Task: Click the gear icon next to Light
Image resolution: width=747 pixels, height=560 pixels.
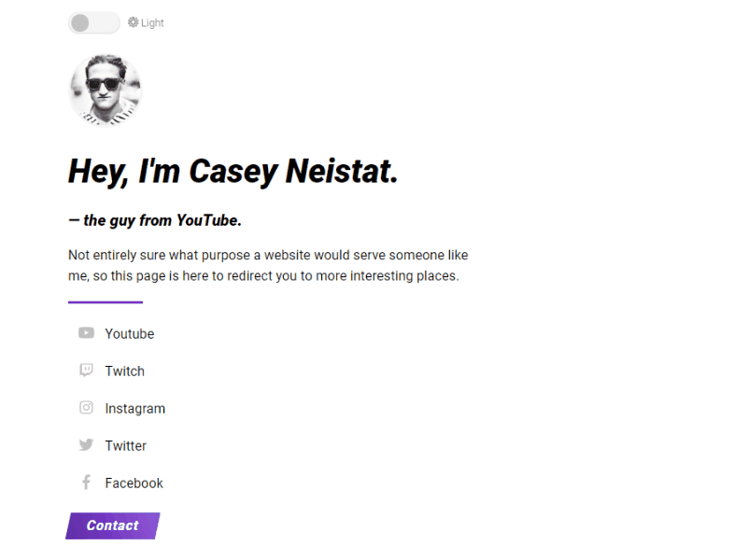Action: tap(132, 22)
